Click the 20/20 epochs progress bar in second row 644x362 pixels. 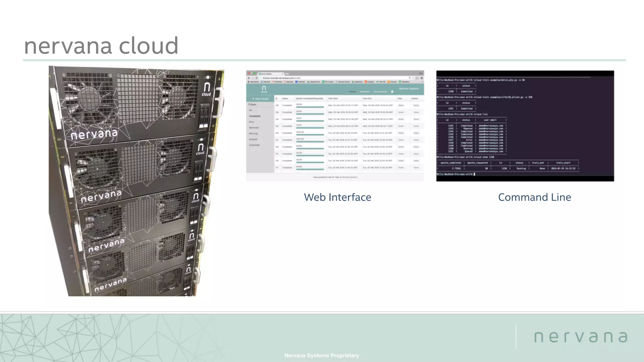pyautogui.click(x=310, y=114)
